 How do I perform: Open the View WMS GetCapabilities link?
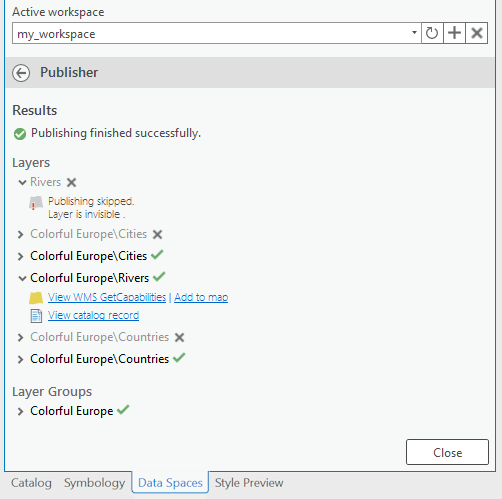click(x=107, y=297)
